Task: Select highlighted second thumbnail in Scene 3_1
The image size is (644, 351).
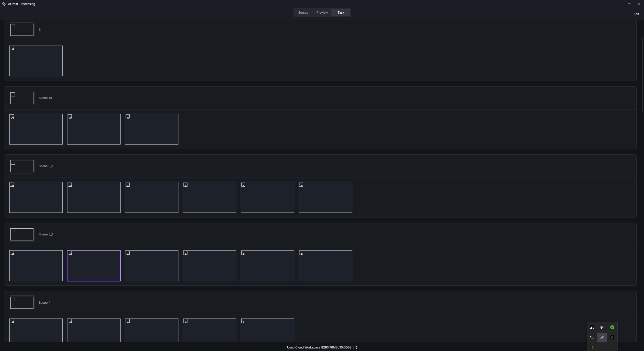Action: point(94,266)
